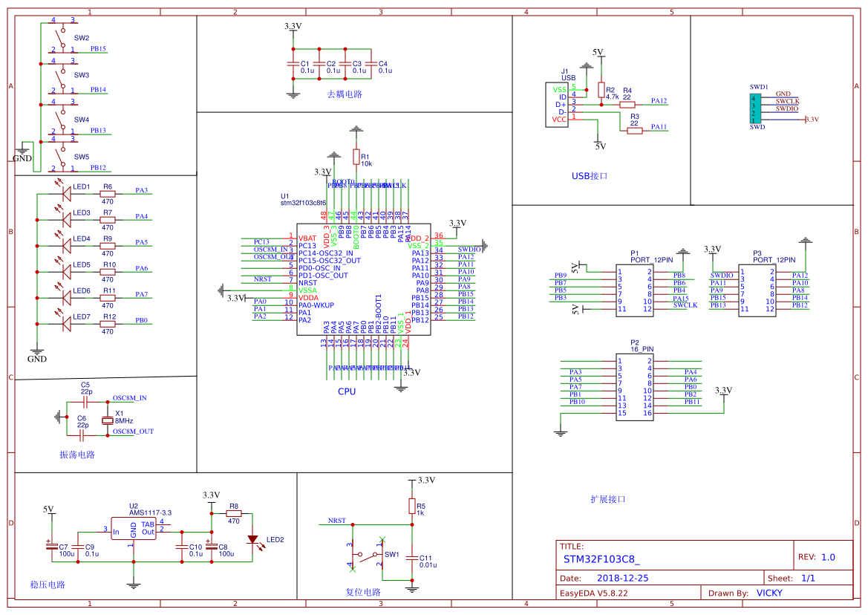868x615 pixels.
Task: Click the drawn-by name VICKY
Action: point(769,593)
